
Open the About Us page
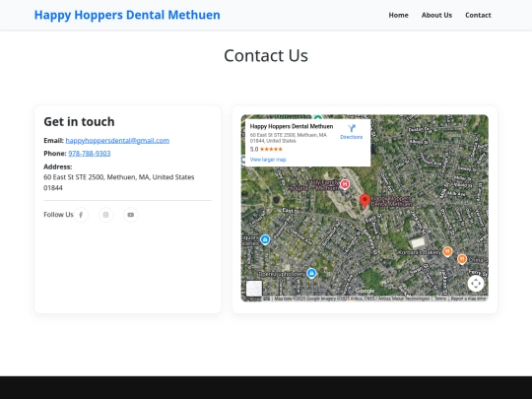pyautogui.click(x=436, y=15)
